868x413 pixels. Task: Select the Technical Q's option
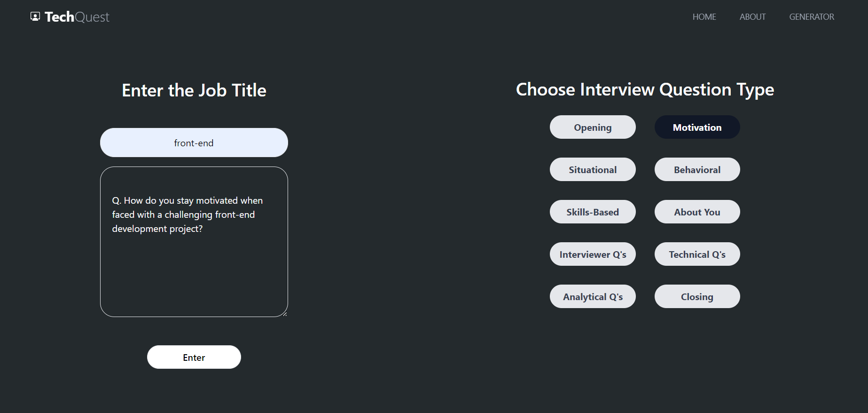[x=697, y=254]
